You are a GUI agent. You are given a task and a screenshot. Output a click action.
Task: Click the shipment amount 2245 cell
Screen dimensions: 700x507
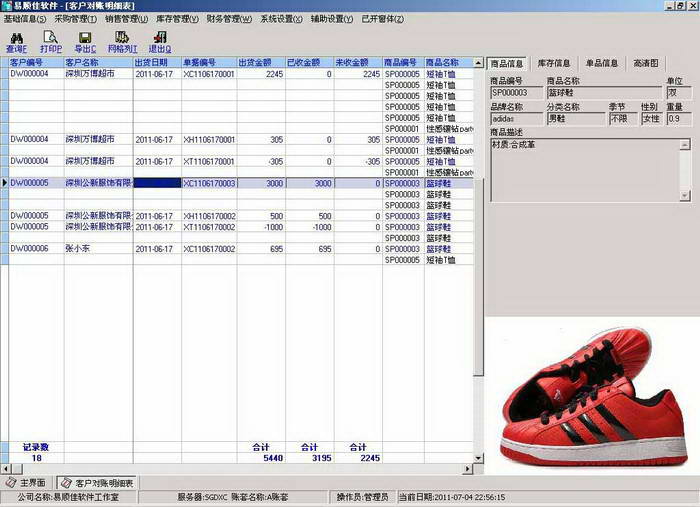pyautogui.click(x=261, y=74)
